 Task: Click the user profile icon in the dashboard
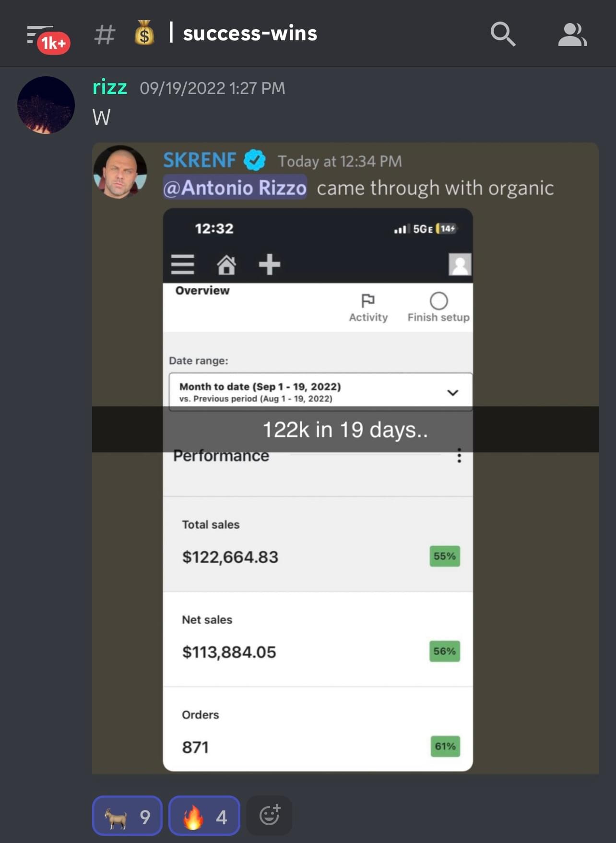(x=460, y=264)
